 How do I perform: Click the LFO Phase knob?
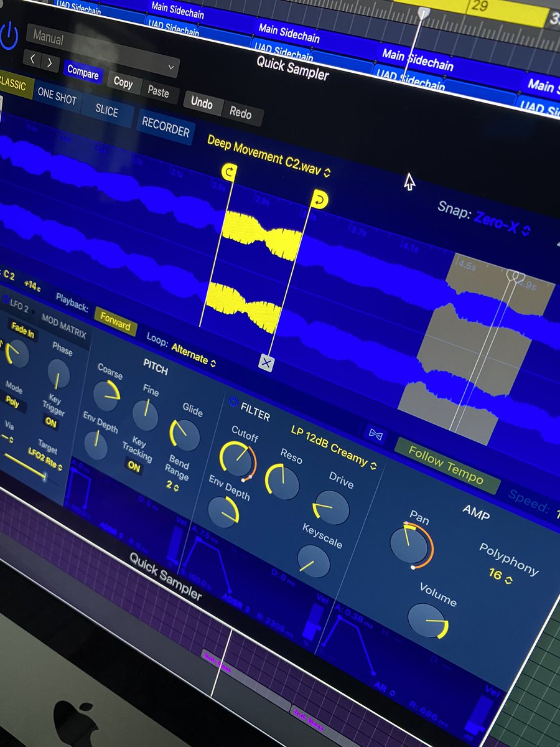point(58,374)
